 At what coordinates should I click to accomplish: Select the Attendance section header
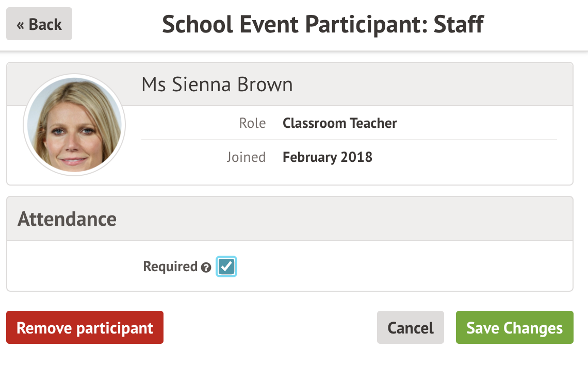pos(67,219)
